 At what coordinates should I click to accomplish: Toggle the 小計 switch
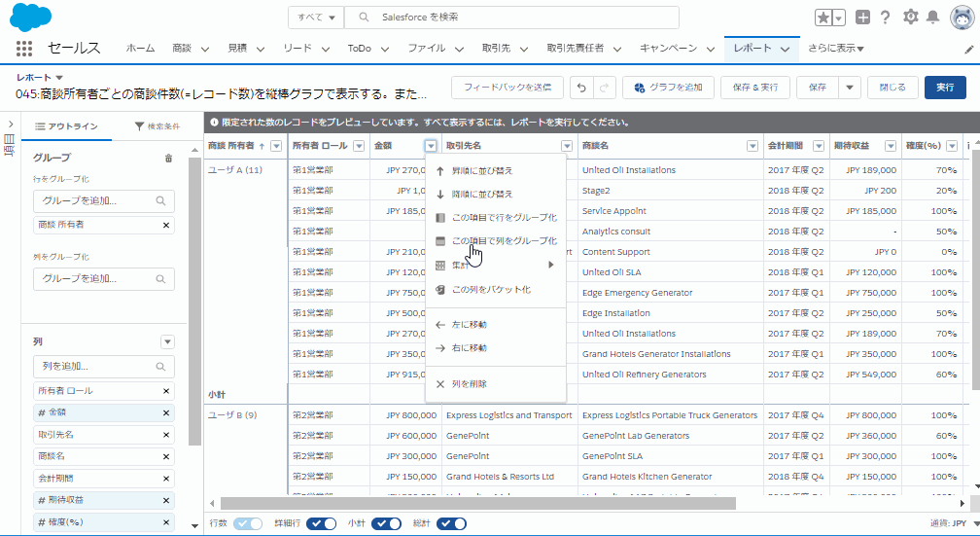tap(386, 523)
